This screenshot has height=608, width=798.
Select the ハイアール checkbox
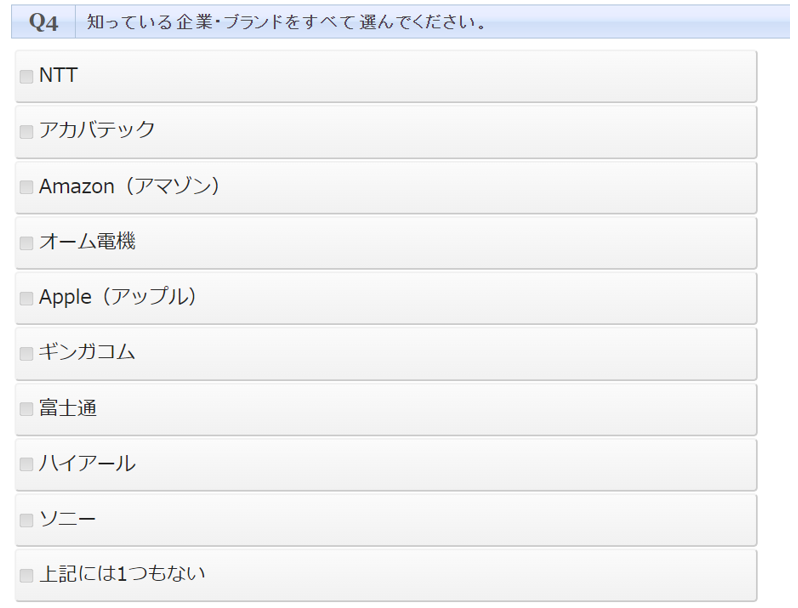pyautogui.click(x=27, y=465)
